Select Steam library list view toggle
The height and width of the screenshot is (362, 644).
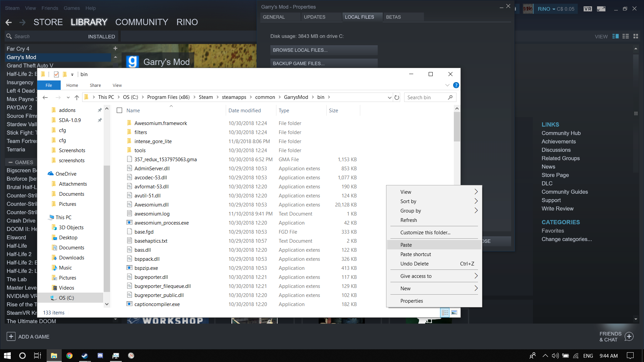pyautogui.click(x=626, y=36)
